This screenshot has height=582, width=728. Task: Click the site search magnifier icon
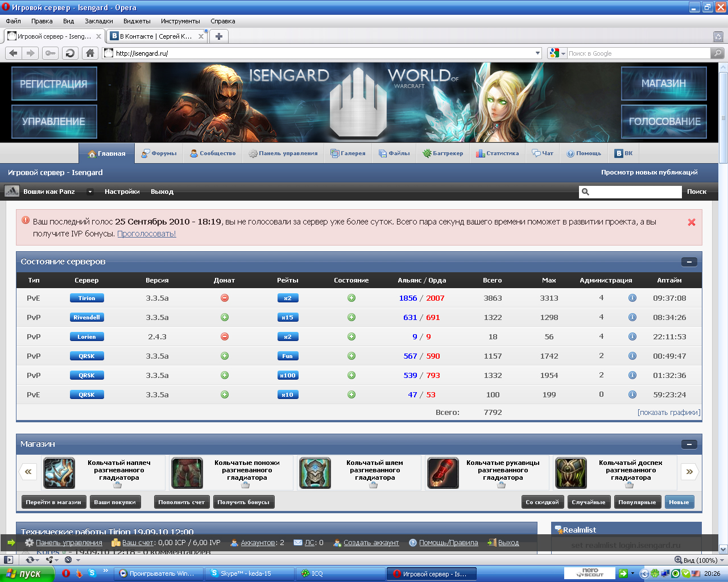coord(585,192)
